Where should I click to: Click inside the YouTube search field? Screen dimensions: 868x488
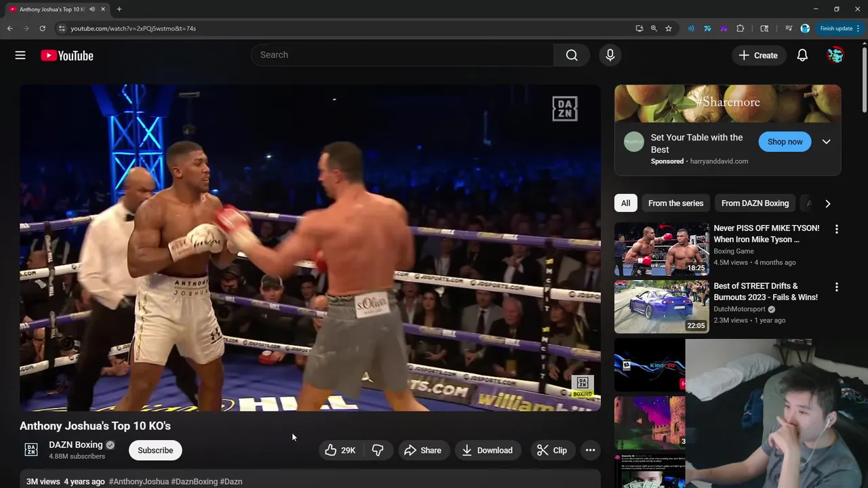pyautogui.click(x=403, y=55)
